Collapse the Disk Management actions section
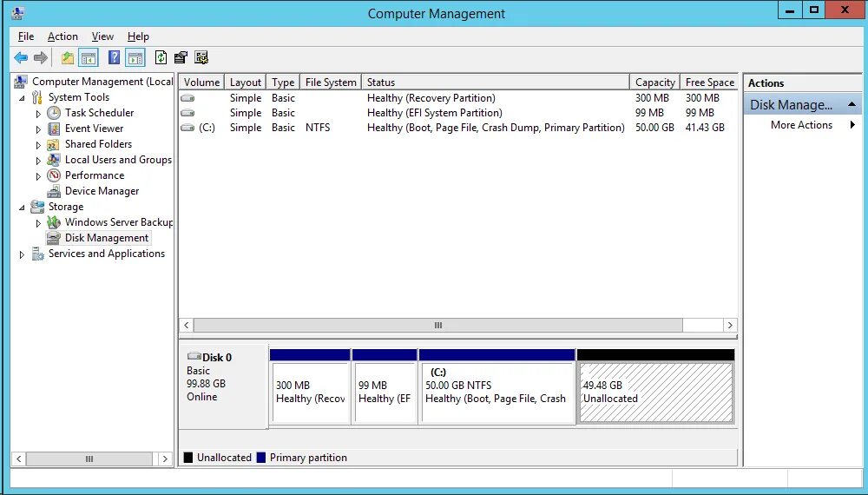The width and height of the screenshot is (868, 495). (x=852, y=105)
